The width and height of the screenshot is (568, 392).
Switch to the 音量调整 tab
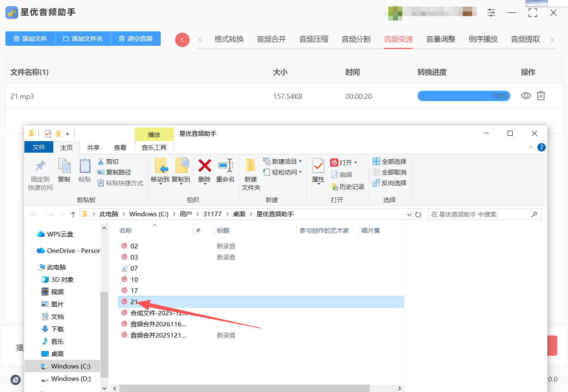[441, 39]
